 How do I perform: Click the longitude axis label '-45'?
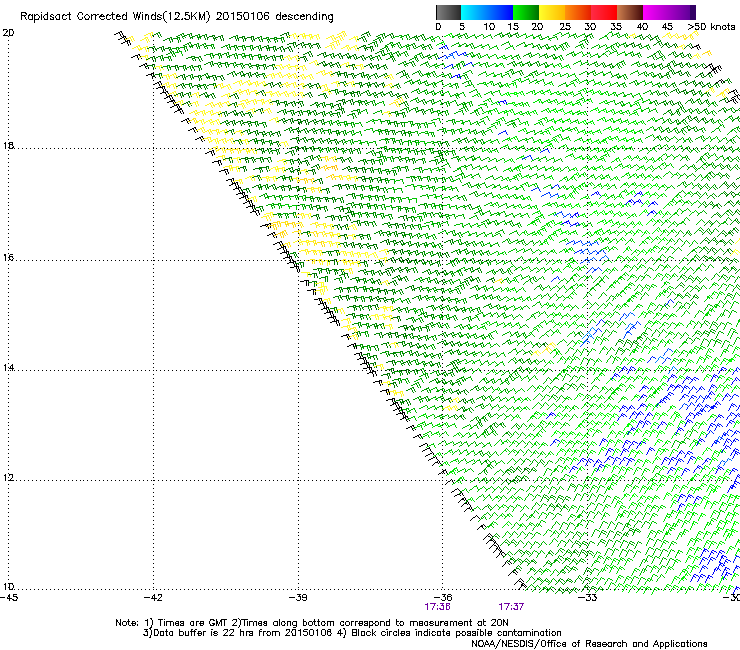tap(9, 598)
